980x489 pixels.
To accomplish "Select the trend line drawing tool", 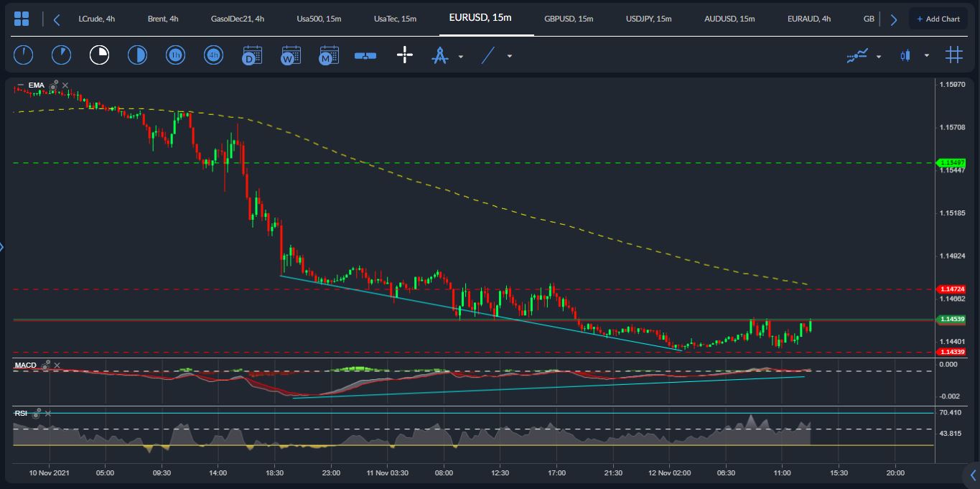I will (487, 55).
